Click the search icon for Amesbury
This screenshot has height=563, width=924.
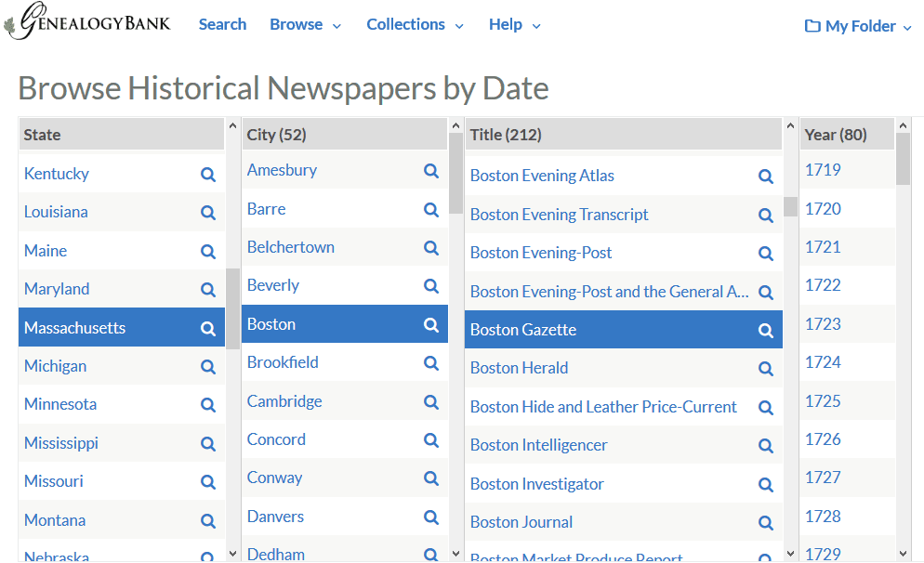tap(430, 171)
